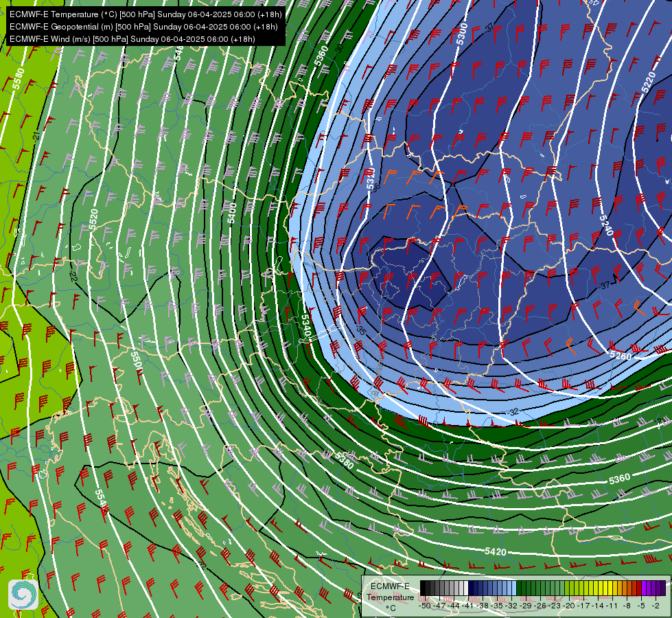Click the -21 isotherm label on the map
Screen dimensions: 672x618
[37, 136]
